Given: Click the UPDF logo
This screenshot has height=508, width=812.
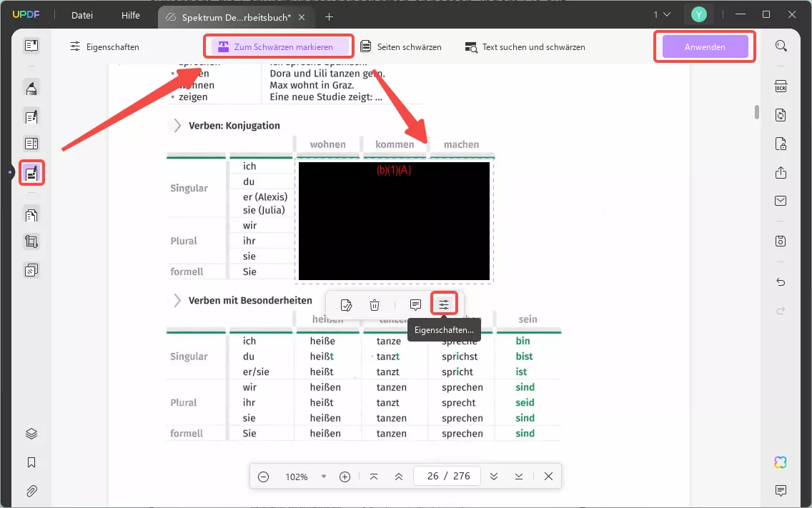Looking at the screenshot, I should click(x=26, y=14).
